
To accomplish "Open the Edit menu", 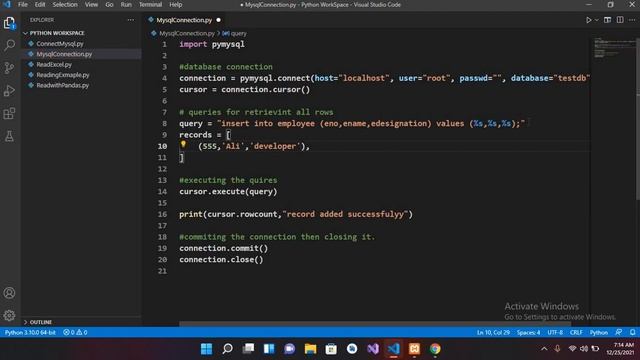I will click(x=40, y=5).
